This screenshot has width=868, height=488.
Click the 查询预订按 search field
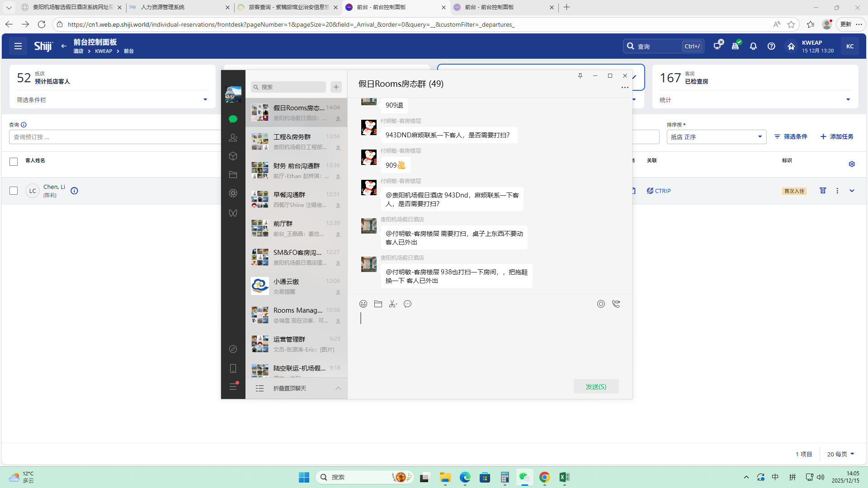(113, 137)
